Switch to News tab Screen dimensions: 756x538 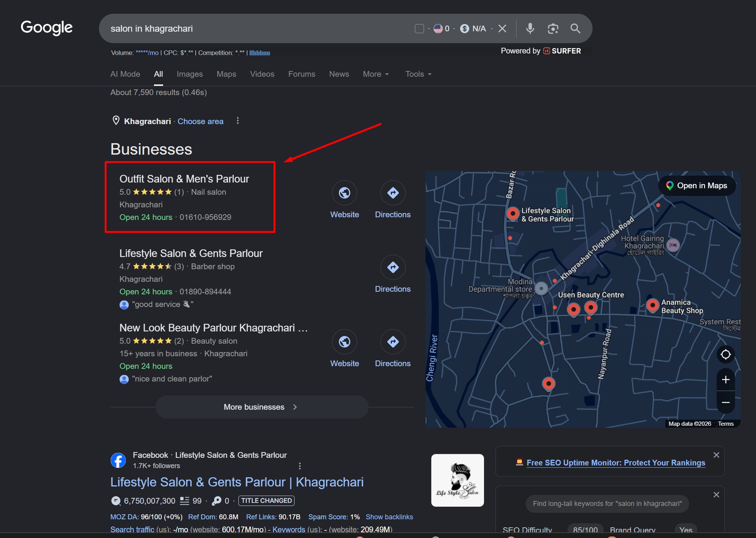339,74
